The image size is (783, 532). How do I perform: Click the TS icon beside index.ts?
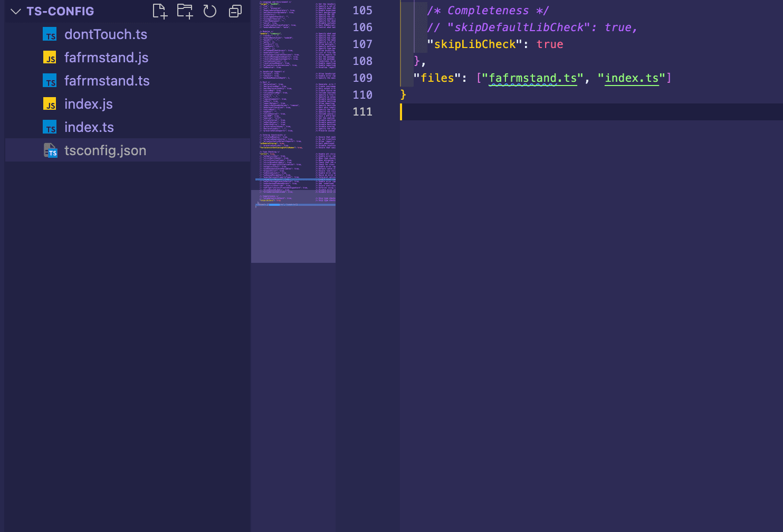[50, 127]
